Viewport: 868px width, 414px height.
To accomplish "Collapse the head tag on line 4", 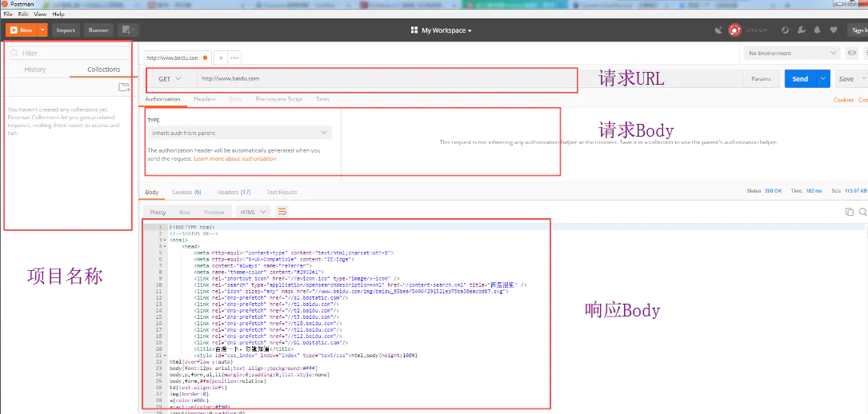I will [x=165, y=246].
